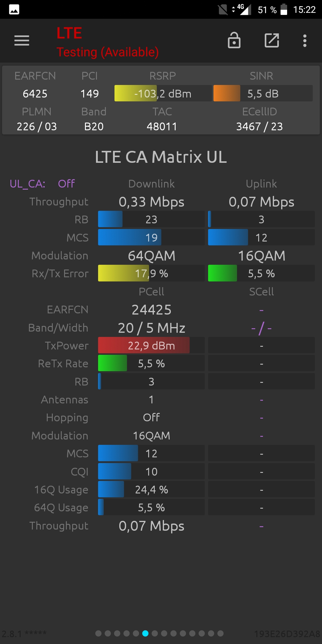This screenshot has width=322, height=644.
Task: Tap the Hopping Off value
Action: (151, 417)
